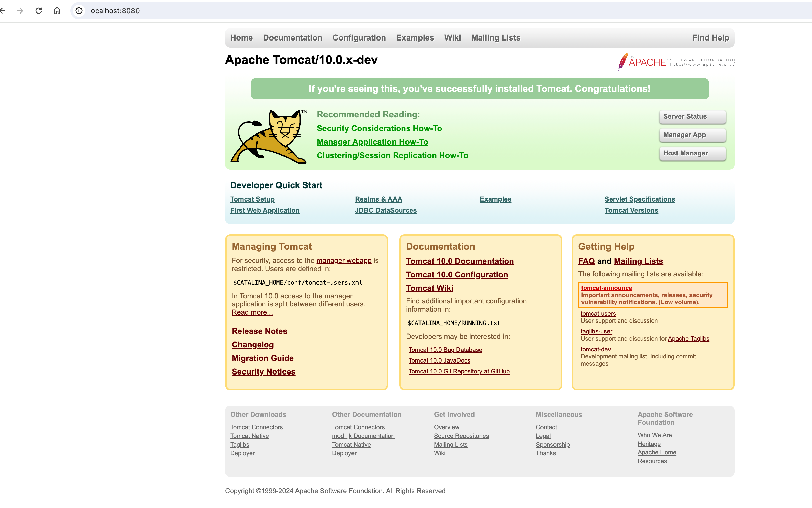The height and width of the screenshot is (508, 812).
Task: Click the browser home icon
Action: [57, 11]
